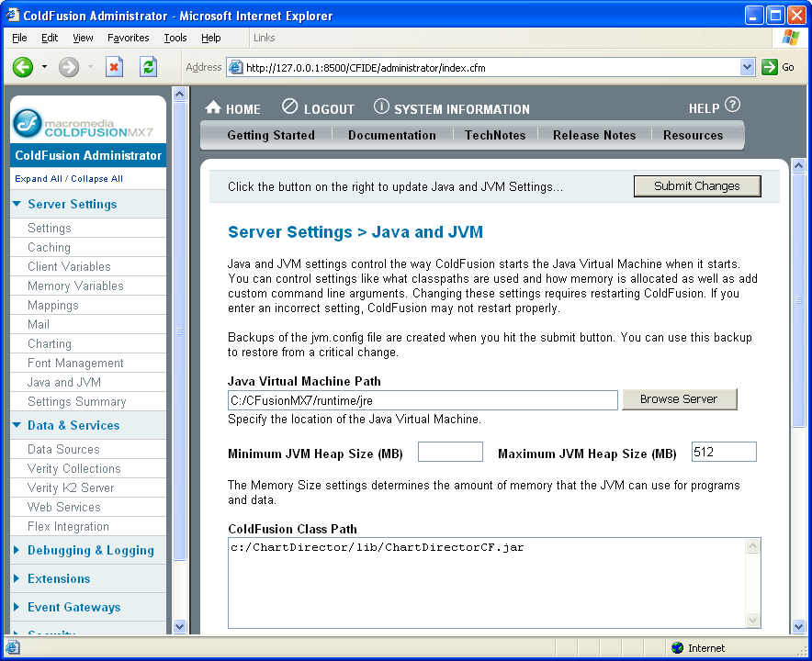This screenshot has width=812, height=661.
Task: Switch to the Getting Started tab
Action: pyautogui.click(x=271, y=135)
